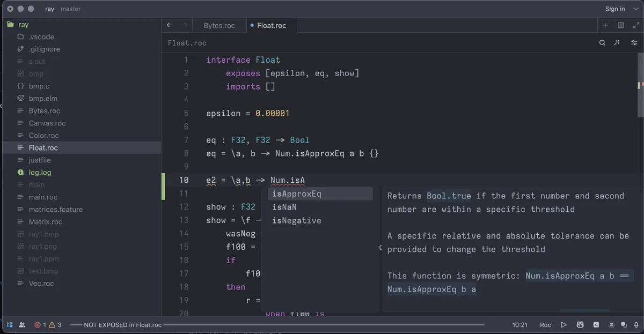Click the log.log info icon
Viewport: 644px width, 334px height.
[x=20, y=173]
